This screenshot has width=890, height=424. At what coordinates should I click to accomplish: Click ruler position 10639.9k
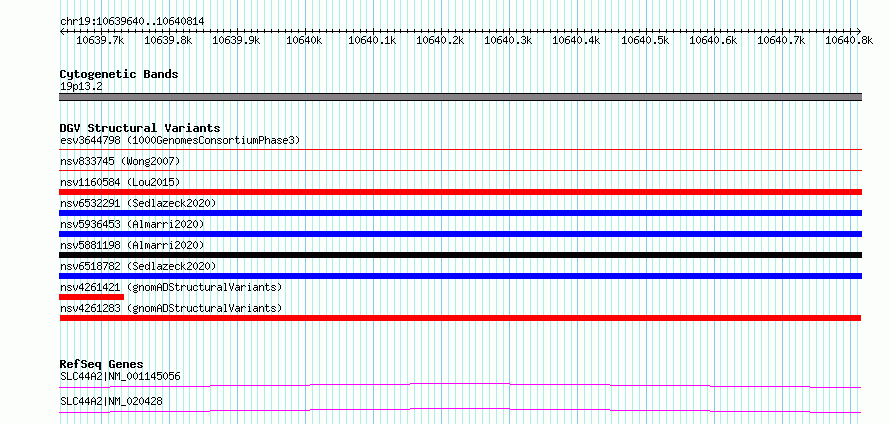click(x=237, y=40)
